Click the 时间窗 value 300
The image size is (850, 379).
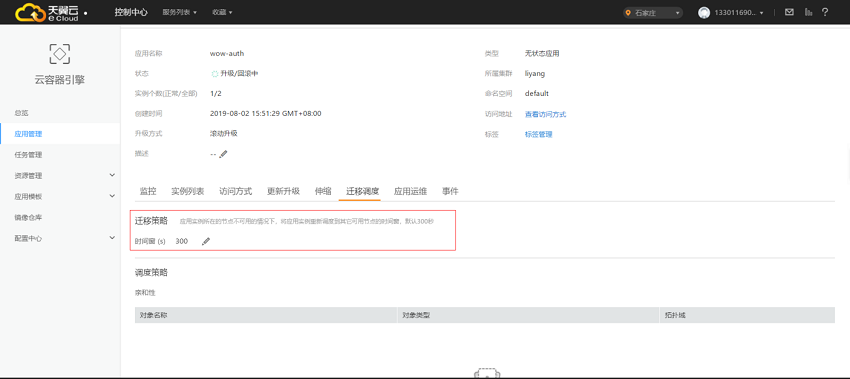pos(182,241)
